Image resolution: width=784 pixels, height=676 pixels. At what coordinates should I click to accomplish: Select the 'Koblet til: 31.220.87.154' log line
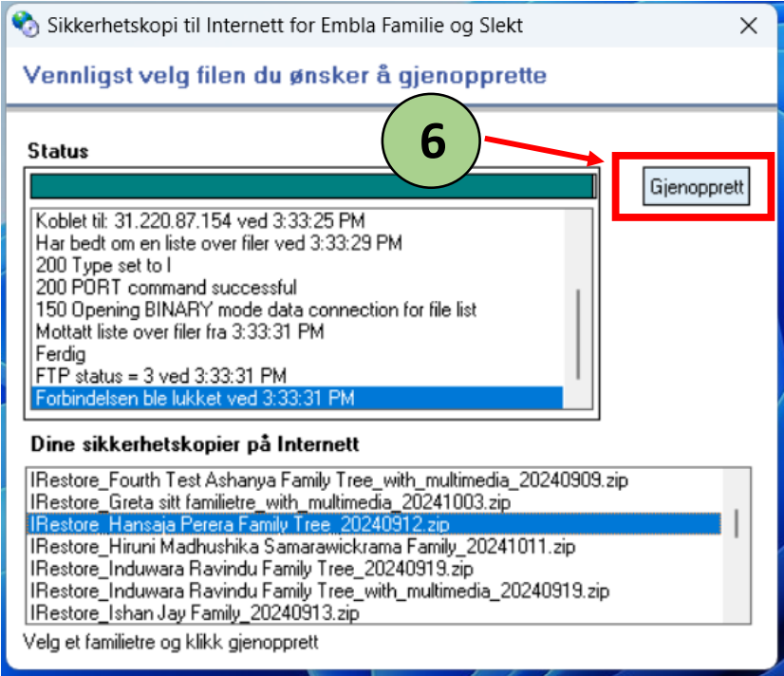(x=199, y=221)
